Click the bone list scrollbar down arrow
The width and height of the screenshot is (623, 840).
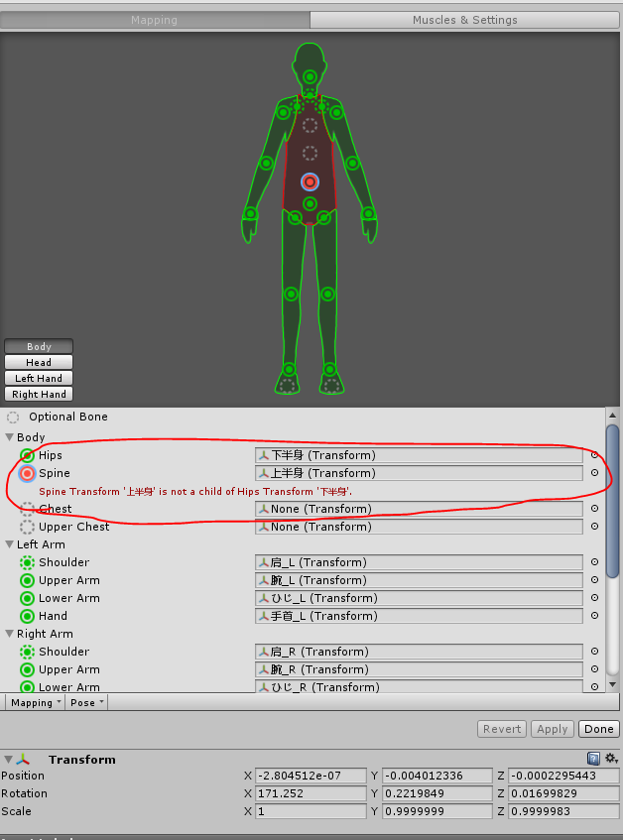pyautogui.click(x=613, y=684)
